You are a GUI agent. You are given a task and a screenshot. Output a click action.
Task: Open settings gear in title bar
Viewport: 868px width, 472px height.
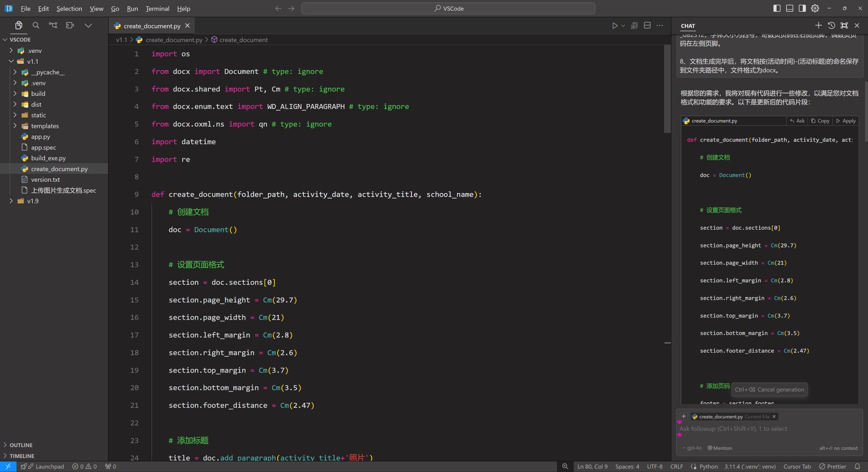coord(815,8)
